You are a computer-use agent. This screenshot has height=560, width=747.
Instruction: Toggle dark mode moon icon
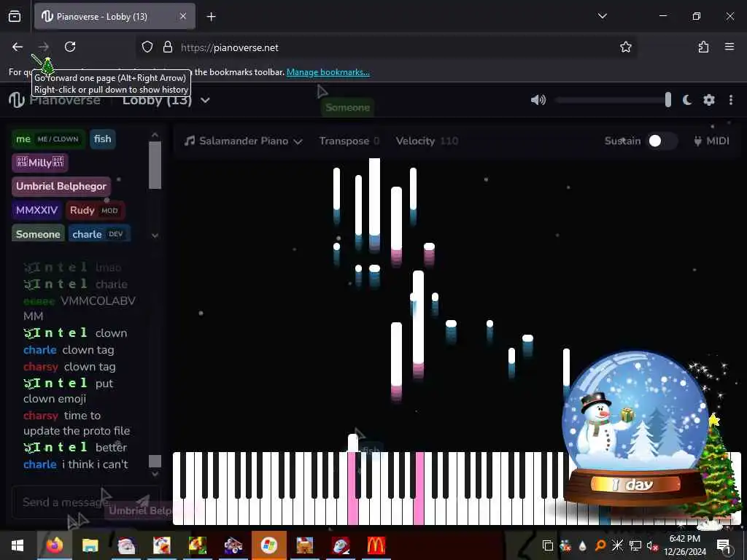pyautogui.click(x=686, y=100)
